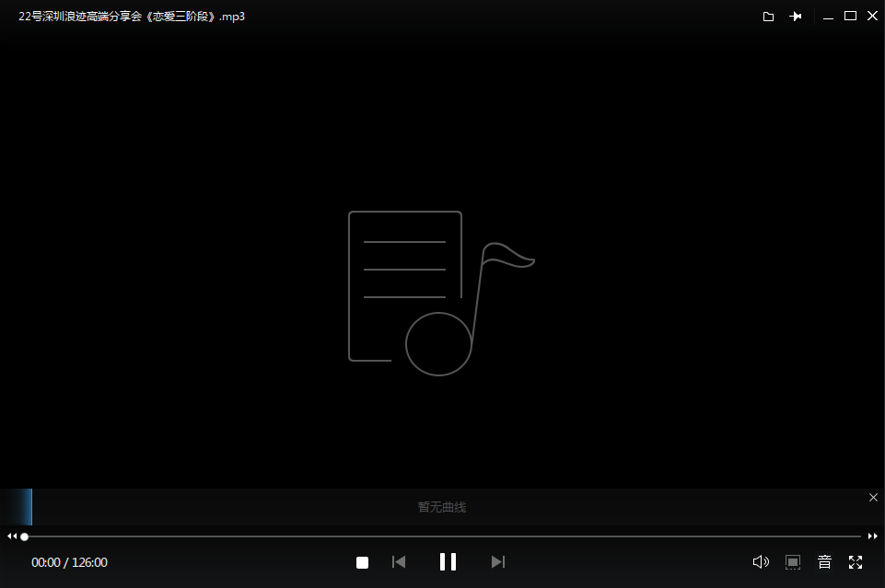The image size is (885, 588).
Task: Click the fast-forward double-arrow icon
Action: (873, 536)
